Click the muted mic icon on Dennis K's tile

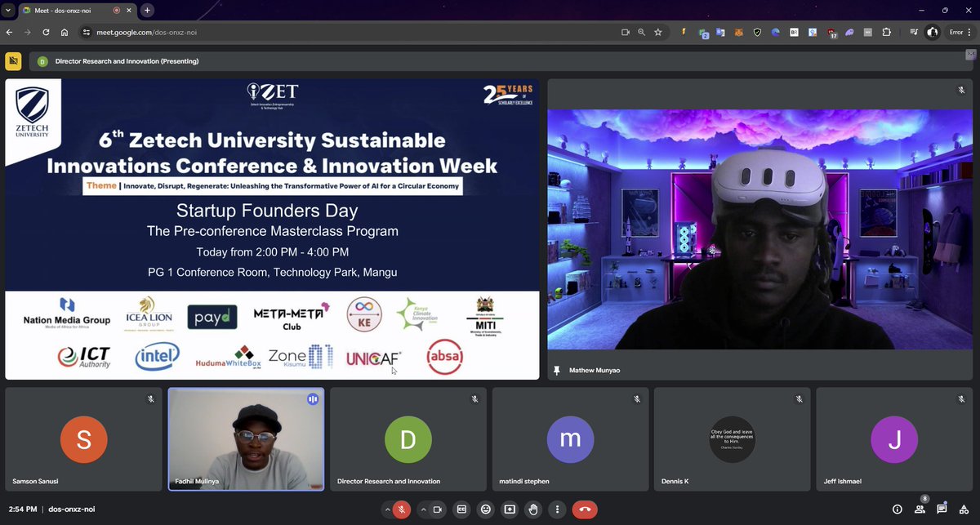(800, 399)
